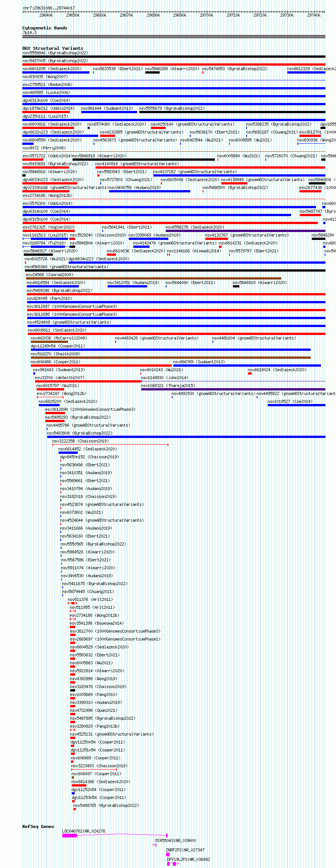Click the 29700k ruler position label
Screen dimensions: 336x868
[x=207, y=15]
